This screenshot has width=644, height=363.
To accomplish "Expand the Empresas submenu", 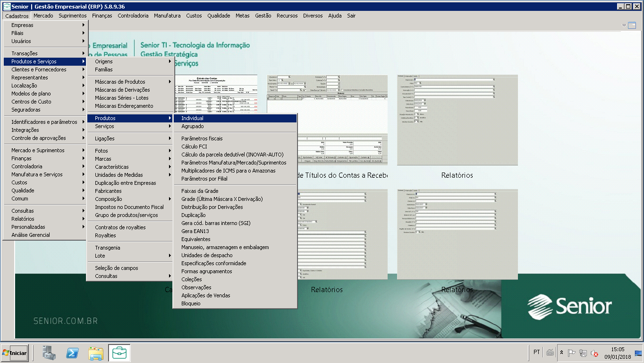I will click(45, 25).
